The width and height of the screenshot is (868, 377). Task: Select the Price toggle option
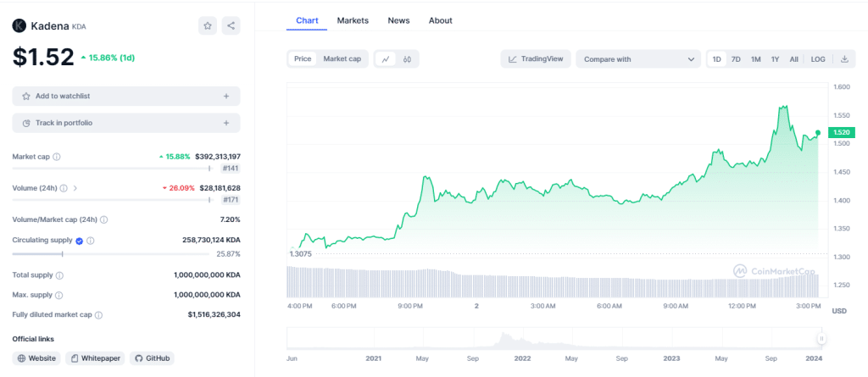pos(303,59)
